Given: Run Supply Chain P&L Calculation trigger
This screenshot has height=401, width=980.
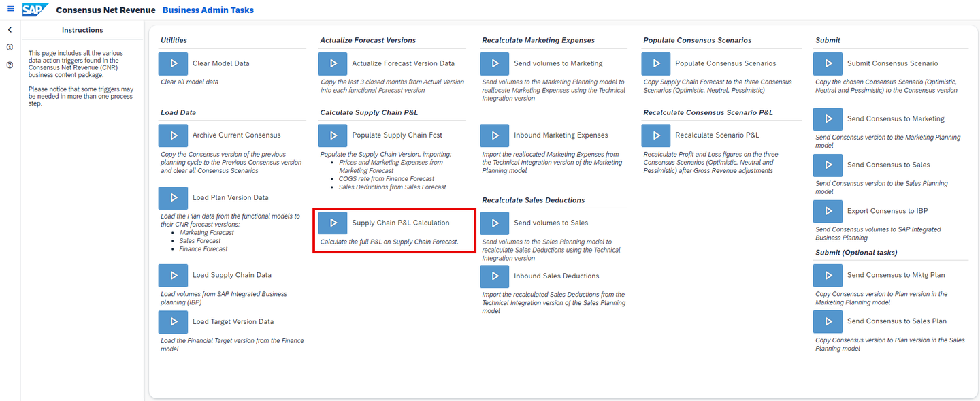Looking at the screenshot, I should pos(333,223).
